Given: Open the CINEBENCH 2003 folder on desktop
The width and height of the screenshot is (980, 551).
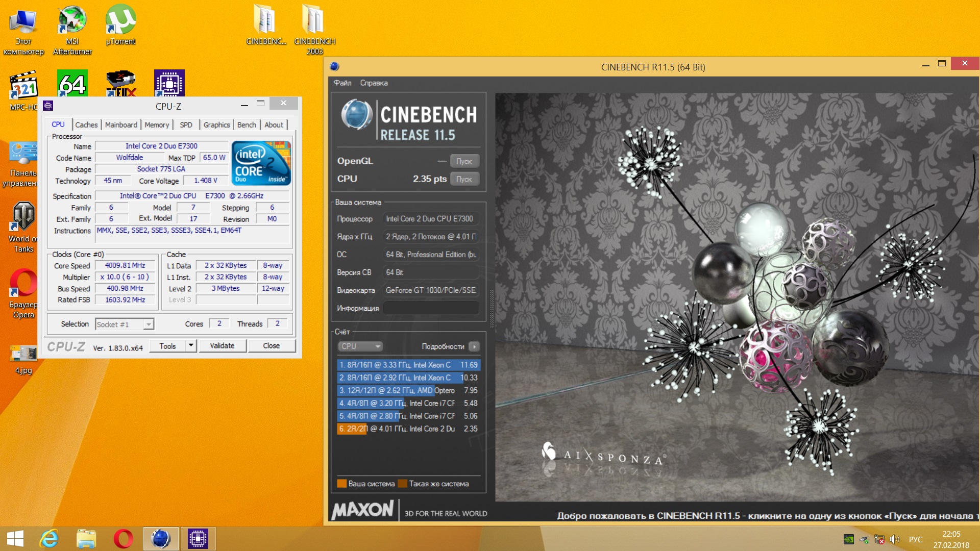Looking at the screenshot, I should tap(314, 30).
